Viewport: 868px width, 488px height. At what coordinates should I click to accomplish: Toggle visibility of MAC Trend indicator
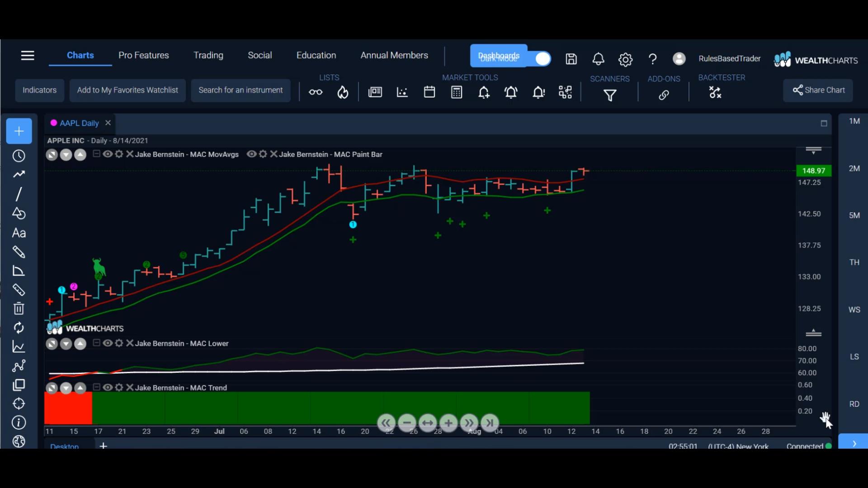[x=108, y=387]
